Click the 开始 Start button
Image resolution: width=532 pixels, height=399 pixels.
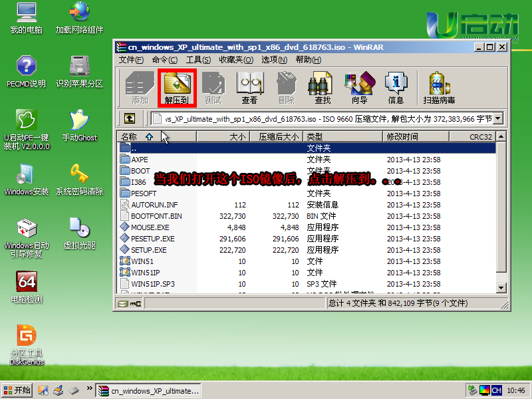[17, 390]
